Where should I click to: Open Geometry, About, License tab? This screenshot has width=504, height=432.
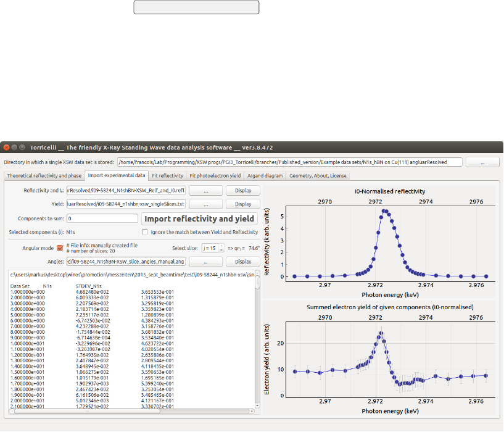[318, 176]
